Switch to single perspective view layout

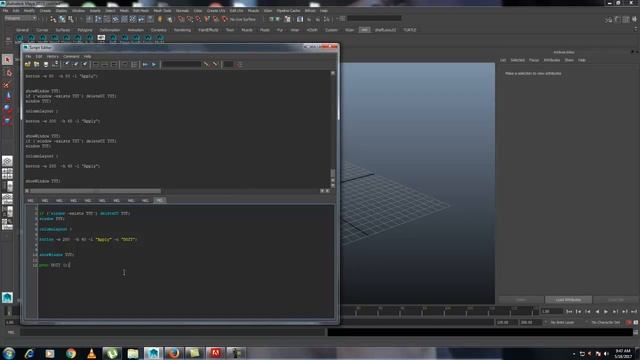pos(7,161)
